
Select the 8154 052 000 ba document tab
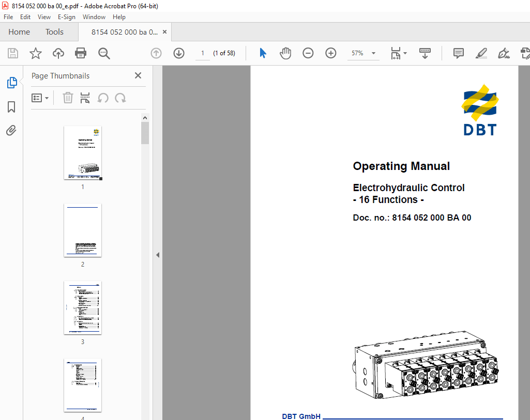coord(125,32)
